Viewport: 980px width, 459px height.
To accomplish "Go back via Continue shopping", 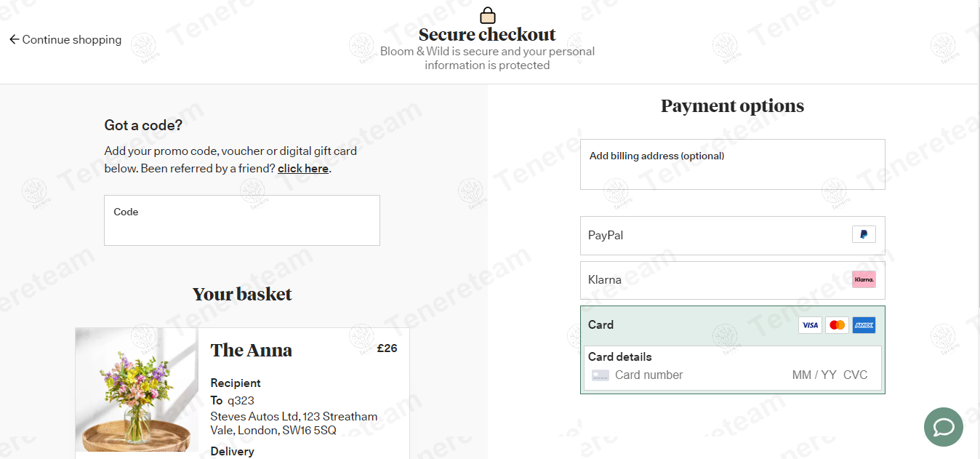I will click(x=65, y=40).
